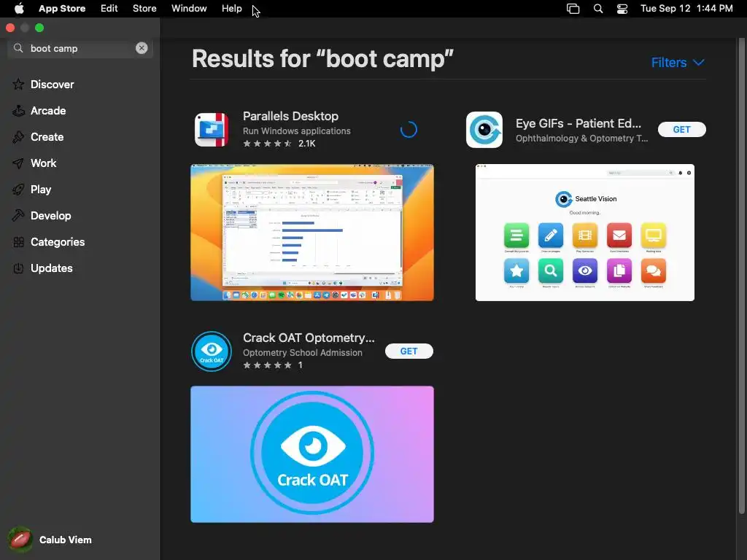Clear the search field text
The width and height of the screenshot is (747, 560).
pyautogui.click(x=142, y=48)
